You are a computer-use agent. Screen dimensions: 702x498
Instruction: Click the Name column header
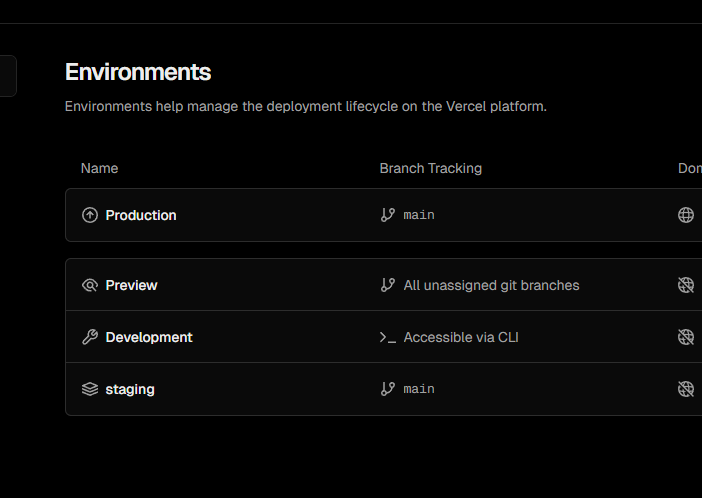[x=99, y=168]
